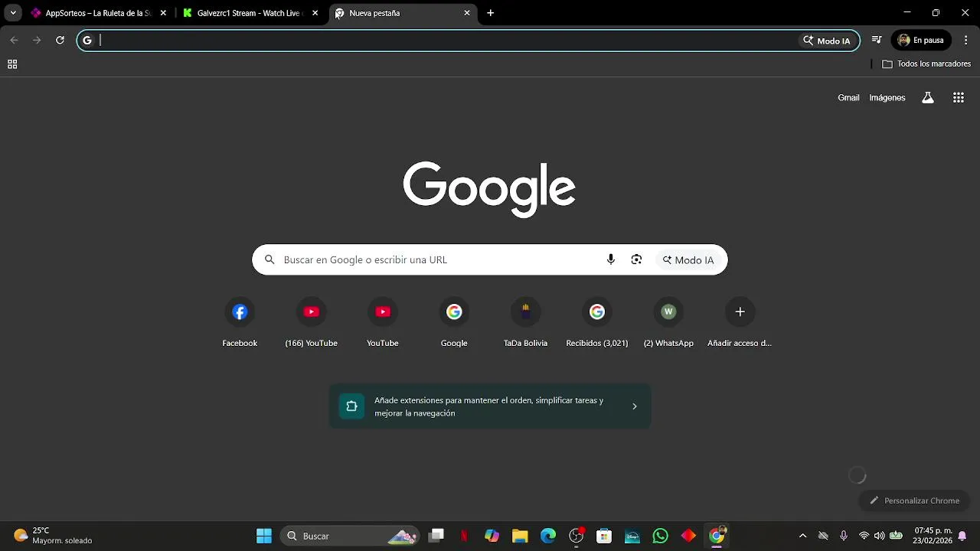
Task: Click the microphone icon in the system tray
Action: click(x=844, y=536)
